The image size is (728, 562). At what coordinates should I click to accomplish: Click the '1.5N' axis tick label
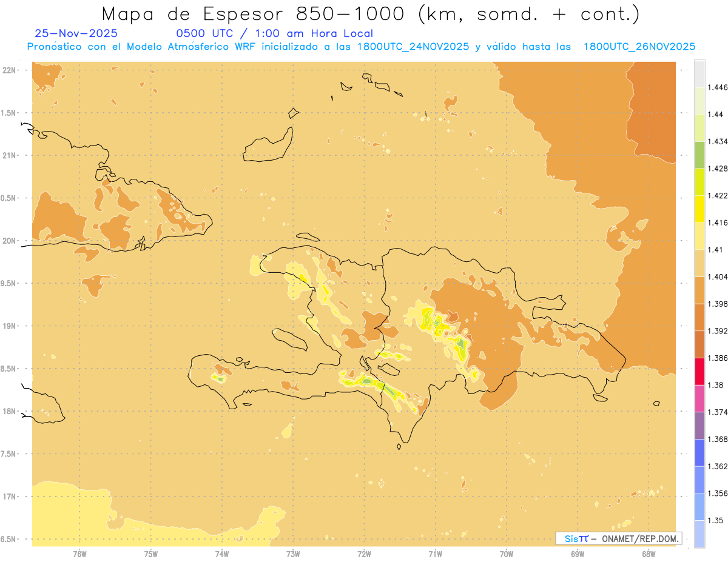(x=9, y=113)
